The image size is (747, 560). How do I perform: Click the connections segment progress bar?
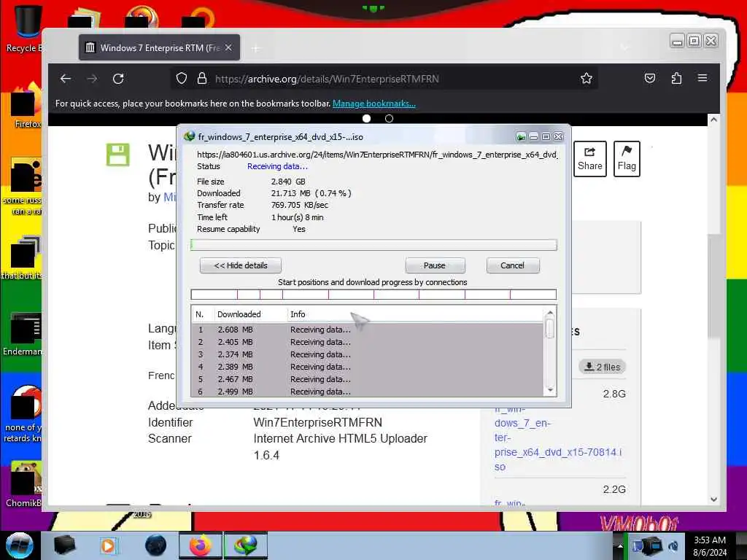coord(373,295)
